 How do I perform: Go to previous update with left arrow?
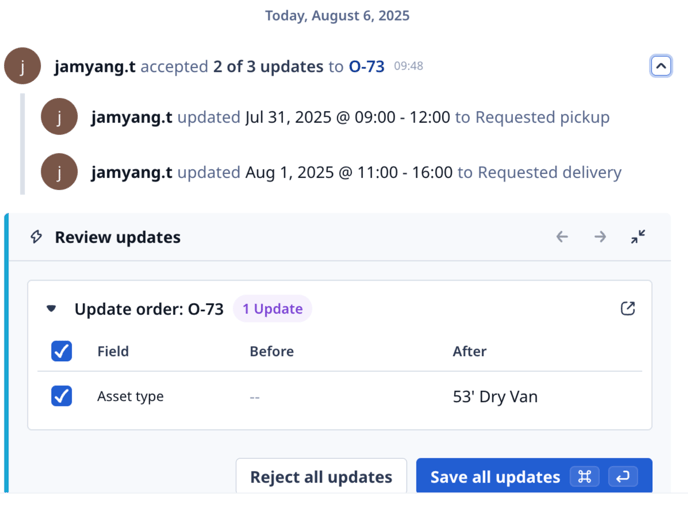(x=562, y=237)
